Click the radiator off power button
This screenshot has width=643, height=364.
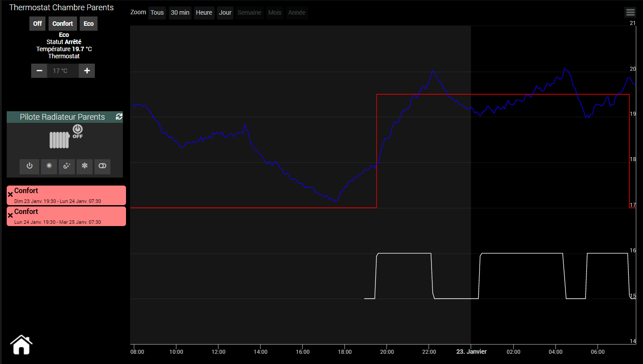[x=29, y=166]
